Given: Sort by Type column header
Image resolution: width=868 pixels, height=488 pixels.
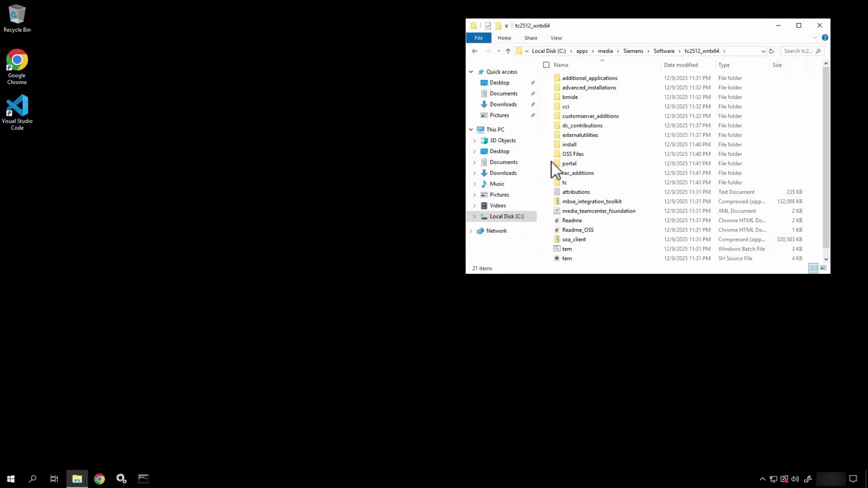Looking at the screenshot, I should pos(724,65).
